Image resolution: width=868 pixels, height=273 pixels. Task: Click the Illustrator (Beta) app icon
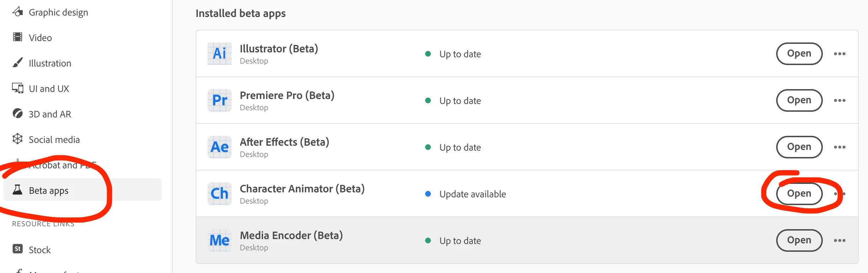pos(219,54)
